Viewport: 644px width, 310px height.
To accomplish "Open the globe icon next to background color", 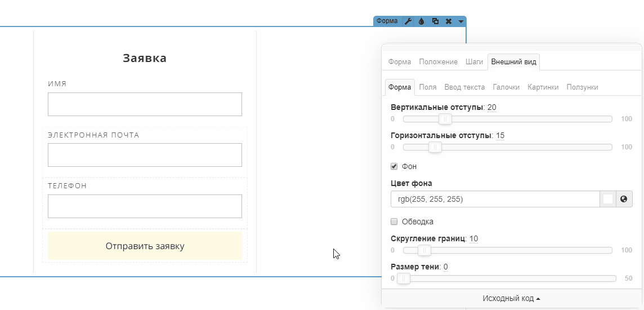I will pyautogui.click(x=624, y=200).
